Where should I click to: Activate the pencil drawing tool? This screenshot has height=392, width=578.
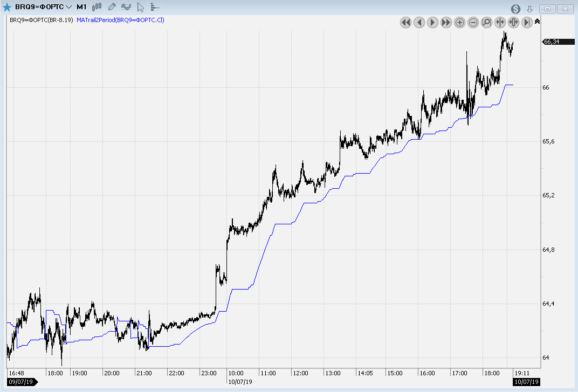pyautogui.click(x=112, y=7)
